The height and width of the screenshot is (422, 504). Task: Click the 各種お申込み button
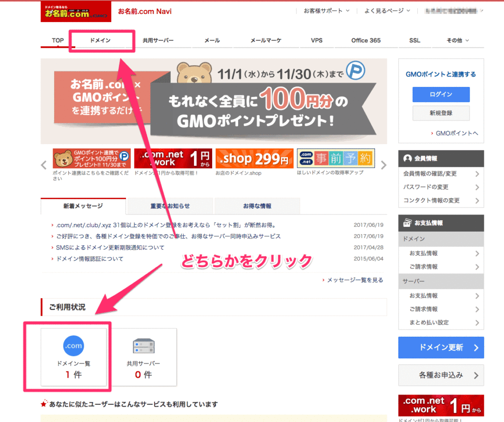(441, 375)
